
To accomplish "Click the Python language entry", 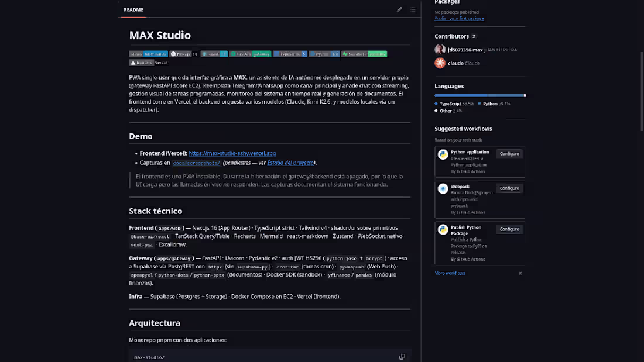I will tap(494, 104).
